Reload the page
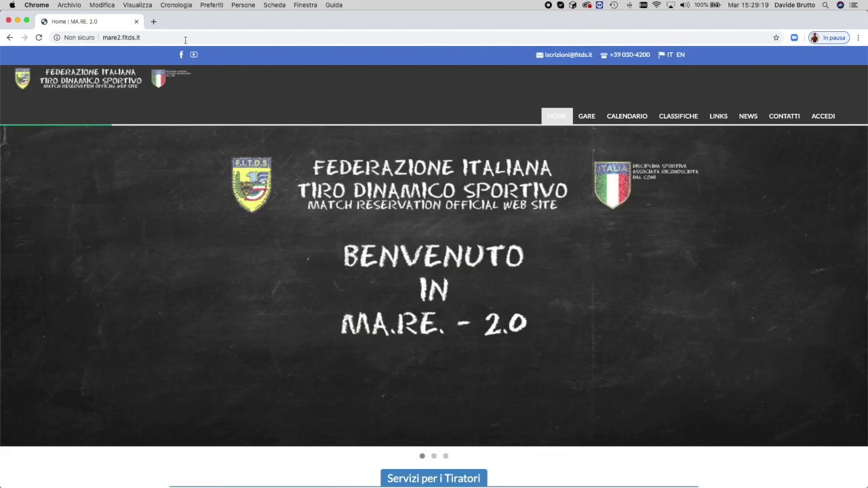 click(x=39, y=37)
